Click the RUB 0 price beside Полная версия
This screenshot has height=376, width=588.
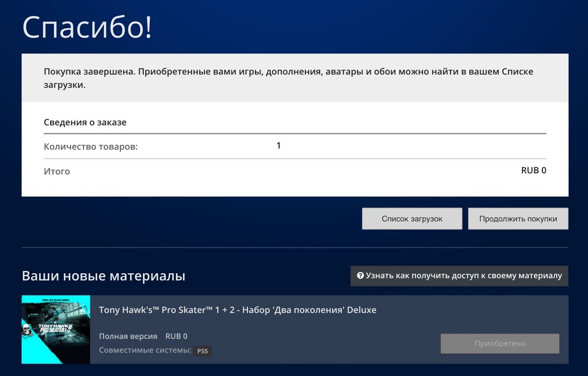pyautogui.click(x=176, y=336)
